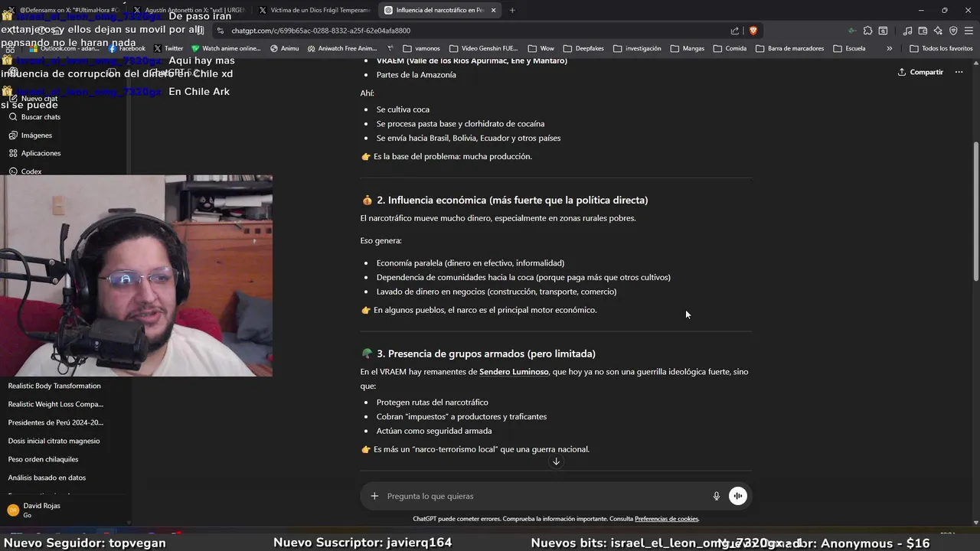Expand the Barra de marcadores folder
The image size is (980, 551).
pyautogui.click(x=790, y=48)
